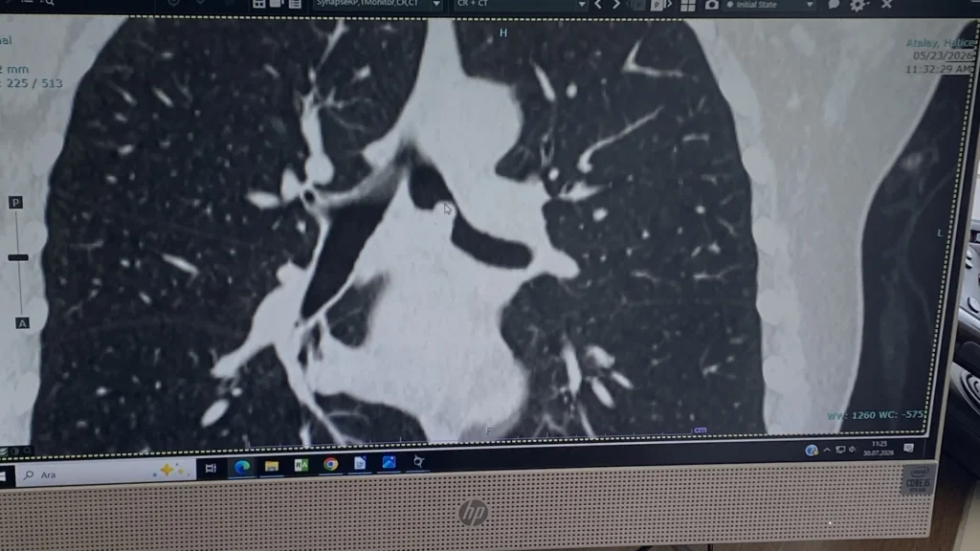Open Google Chrome from the taskbar

(330, 464)
